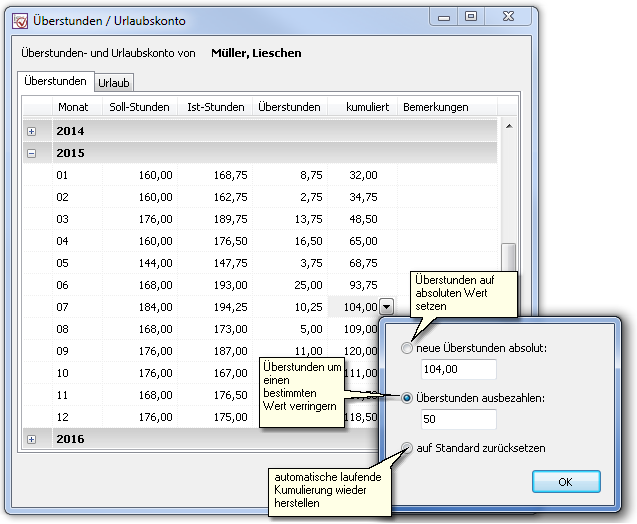Collapse the 2015 year group
The image size is (637, 524).
[x=32, y=154]
